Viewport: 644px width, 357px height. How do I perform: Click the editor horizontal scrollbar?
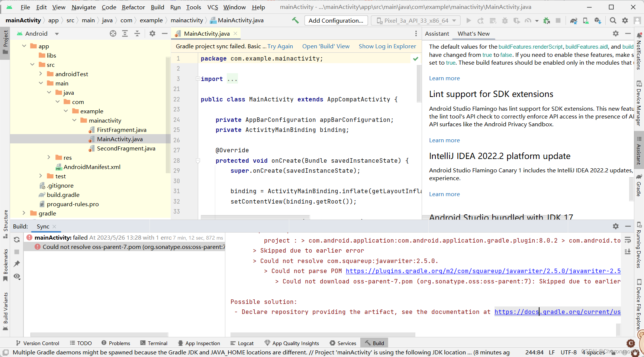coord(255,217)
